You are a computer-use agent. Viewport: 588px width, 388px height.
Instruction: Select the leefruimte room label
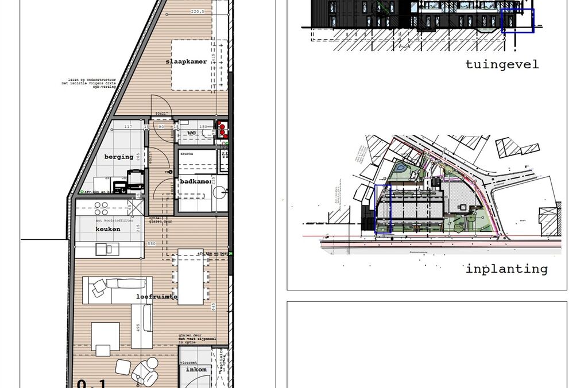click(157, 297)
